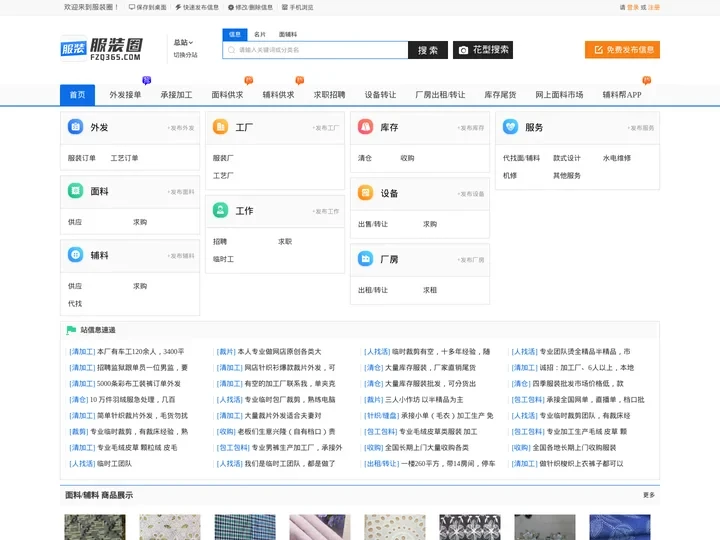
Task: Click 款式设计 under 服务
Action: pyautogui.click(x=567, y=158)
